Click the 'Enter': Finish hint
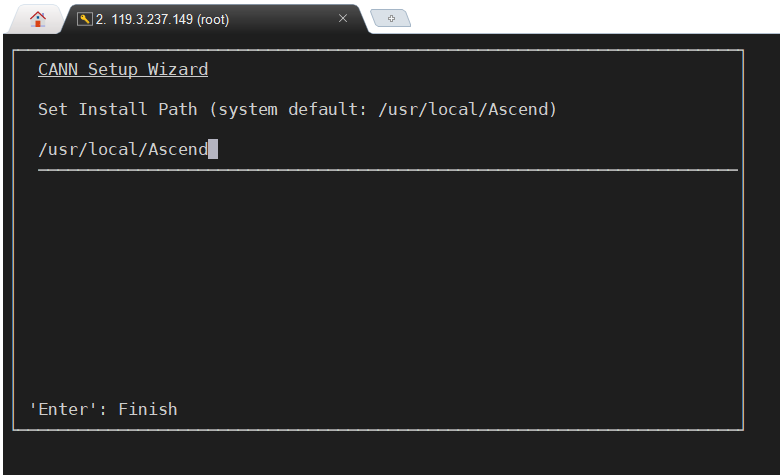The image size is (780, 475). click(103, 409)
